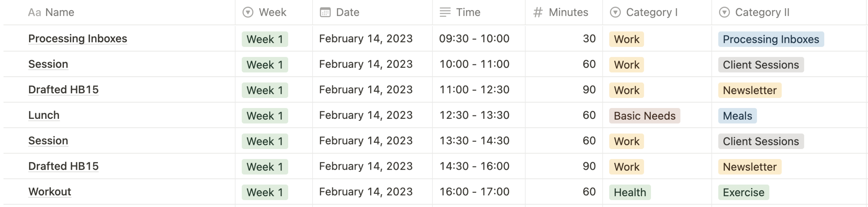The image size is (868, 207).
Task: Click the select icon on the Week header
Action: (x=248, y=12)
